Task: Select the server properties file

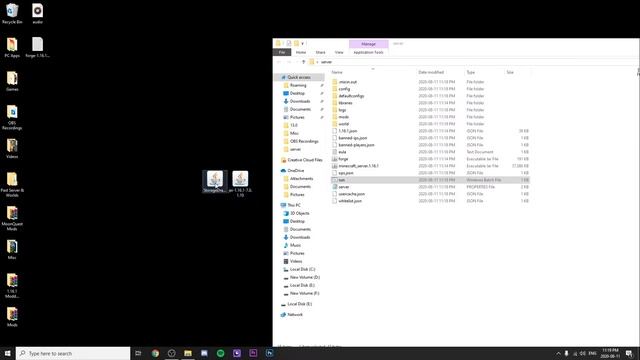Action: click(344, 187)
